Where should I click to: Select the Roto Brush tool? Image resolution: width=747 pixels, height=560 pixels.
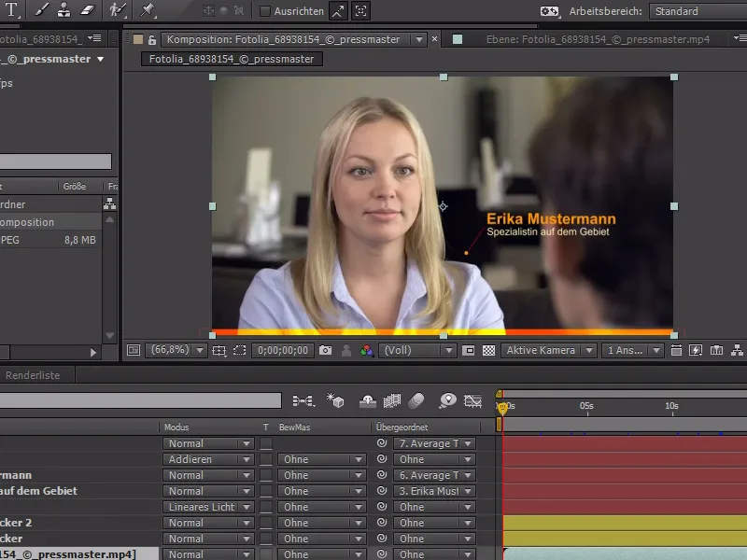tap(117, 10)
